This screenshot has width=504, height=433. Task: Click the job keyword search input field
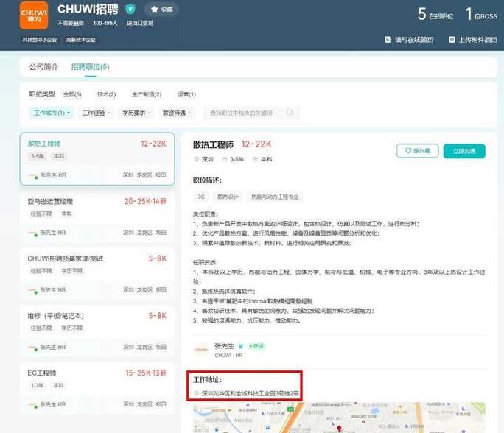[x=252, y=113]
